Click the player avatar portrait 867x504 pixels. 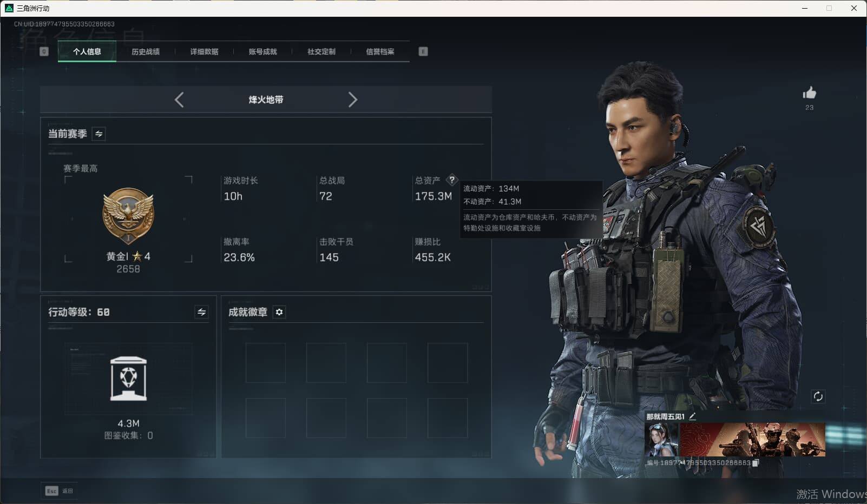(662, 440)
